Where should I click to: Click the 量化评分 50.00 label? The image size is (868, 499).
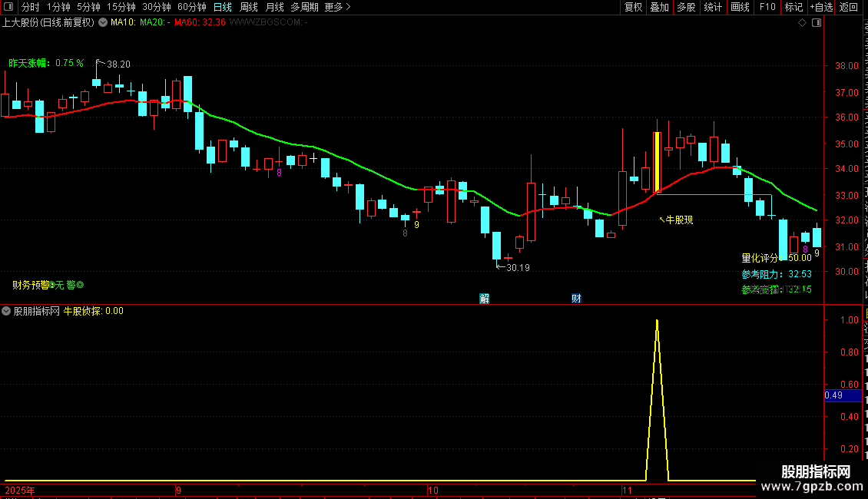click(777, 258)
